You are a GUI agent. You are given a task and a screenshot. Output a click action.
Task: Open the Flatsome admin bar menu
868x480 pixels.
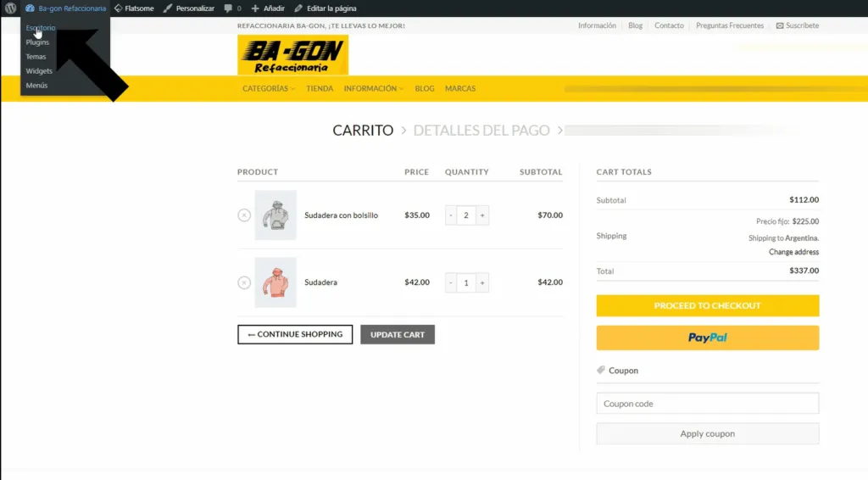click(134, 8)
